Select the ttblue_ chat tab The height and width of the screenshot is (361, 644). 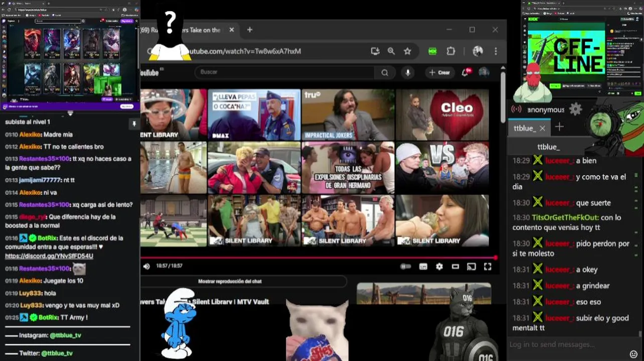point(525,128)
